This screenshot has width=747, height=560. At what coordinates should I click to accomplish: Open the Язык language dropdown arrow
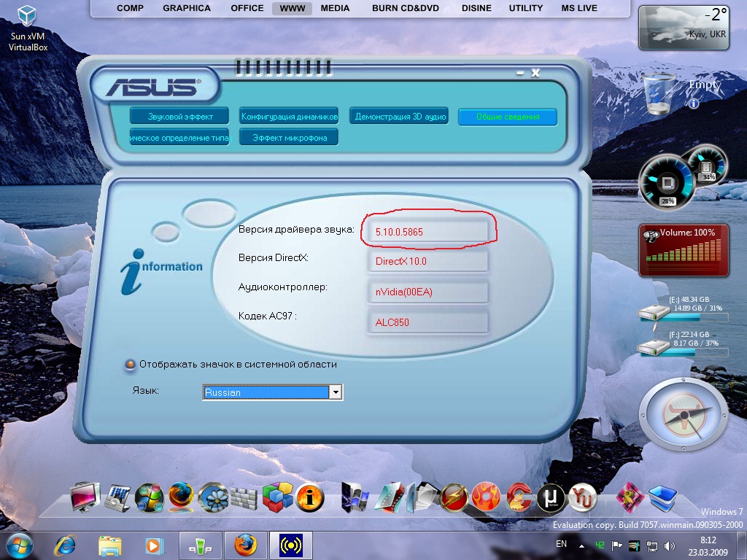tap(336, 392)
